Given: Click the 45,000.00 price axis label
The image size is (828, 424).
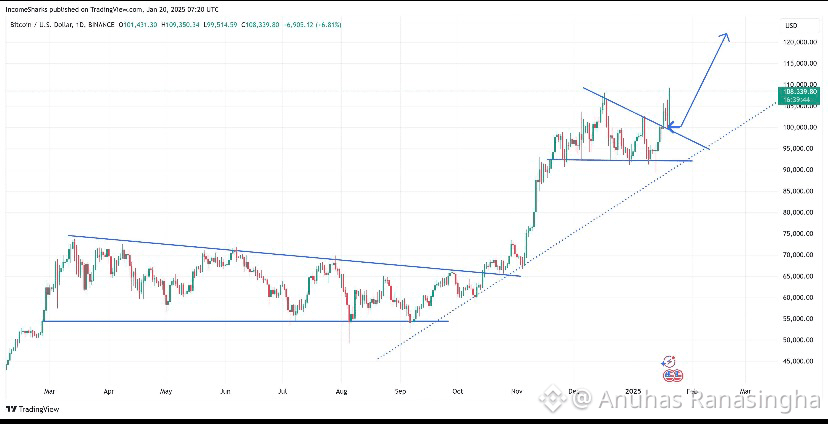Looking at the screenshot, I should coord(798,362).
